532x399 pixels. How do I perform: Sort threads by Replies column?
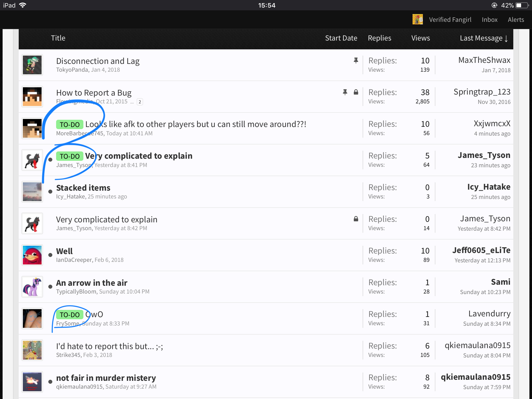click(380, 38)
